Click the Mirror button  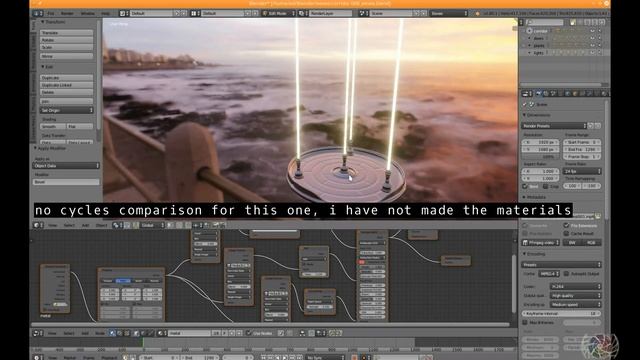pos(67,56)
